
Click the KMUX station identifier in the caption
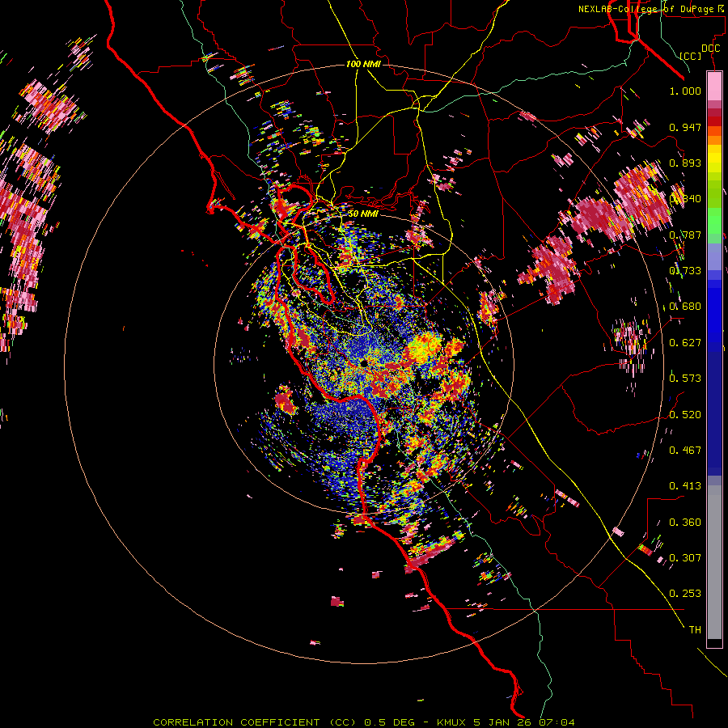452,722
